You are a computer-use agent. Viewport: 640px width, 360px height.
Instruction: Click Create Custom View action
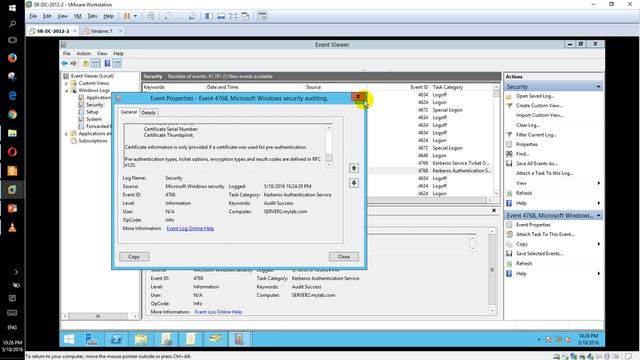tap(539, 105)
